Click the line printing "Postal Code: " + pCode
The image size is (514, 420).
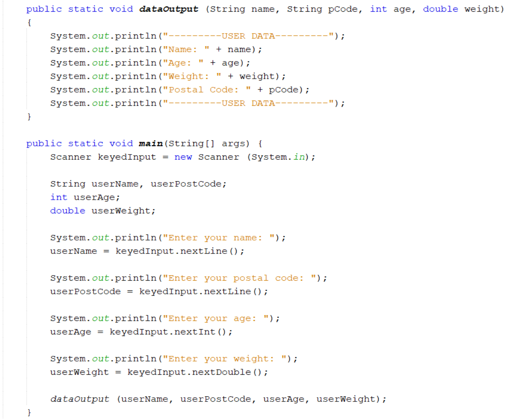[180, 90]
